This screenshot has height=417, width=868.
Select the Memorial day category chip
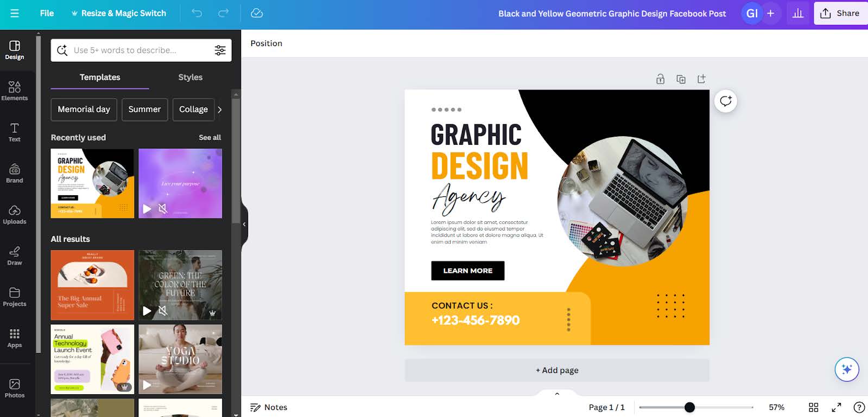click(x=84, y=110)
